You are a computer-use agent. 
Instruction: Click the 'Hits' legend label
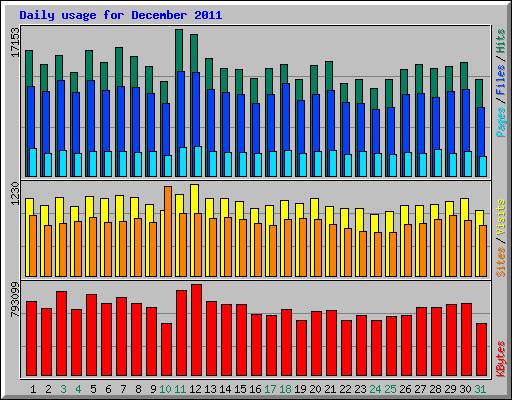pos(501,41)
